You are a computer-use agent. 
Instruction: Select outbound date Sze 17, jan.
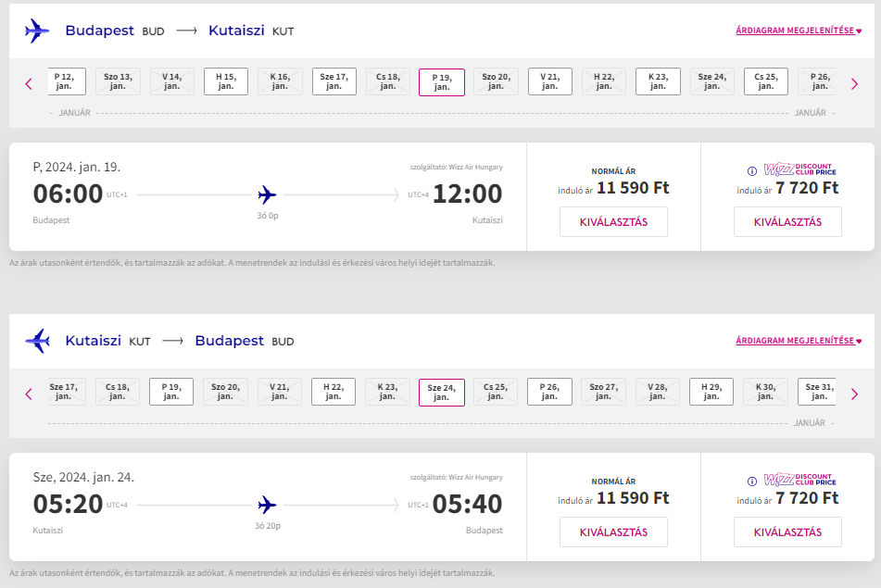pos(334,81)
